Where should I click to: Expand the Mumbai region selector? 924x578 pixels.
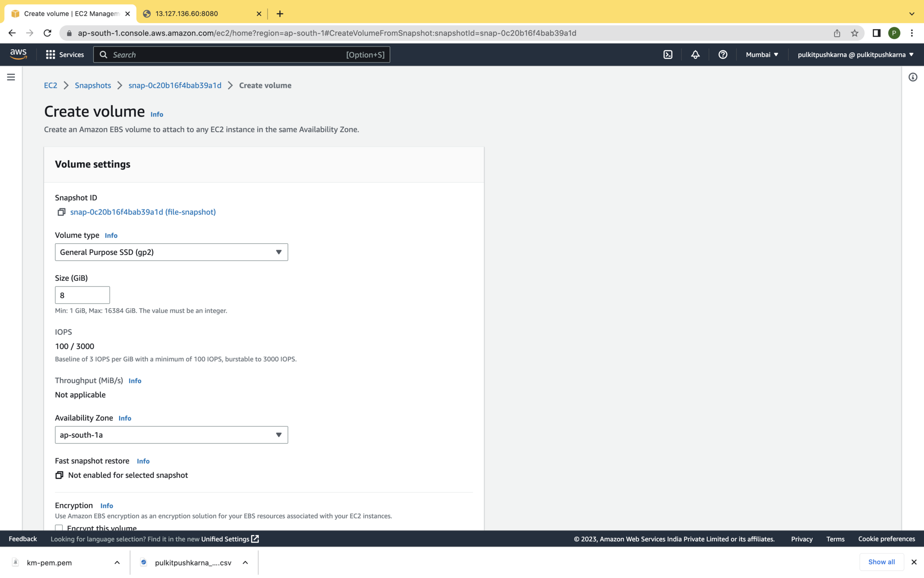click(x=762, y=54)
